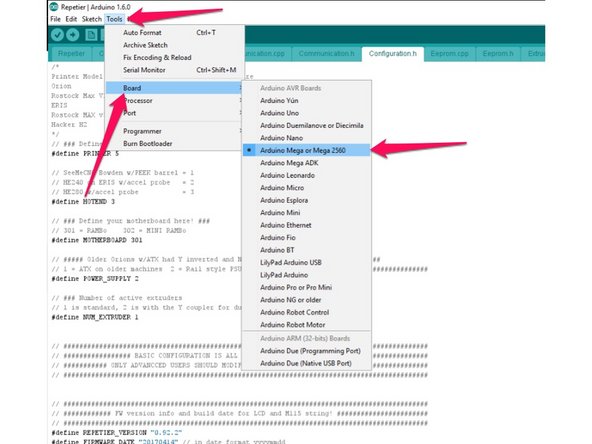The image size is (592, 444).
Task: Choose Burn Bootloader menu entry
Action: tap(174, 143)
